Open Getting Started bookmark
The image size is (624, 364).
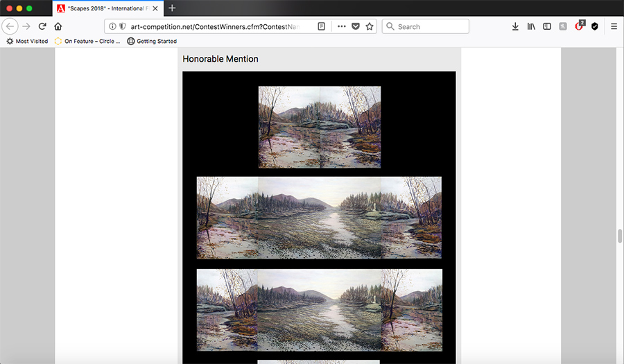coord(152,41)
